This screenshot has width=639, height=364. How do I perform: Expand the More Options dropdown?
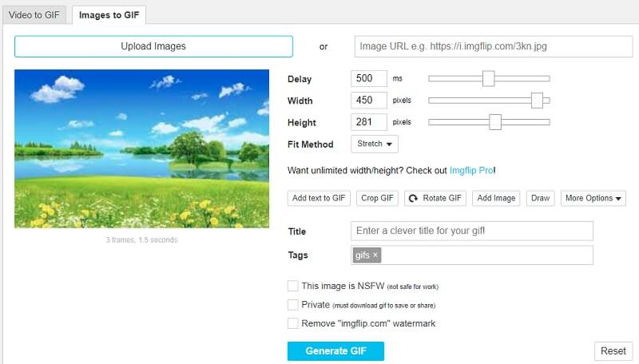[x=593, y=198]
